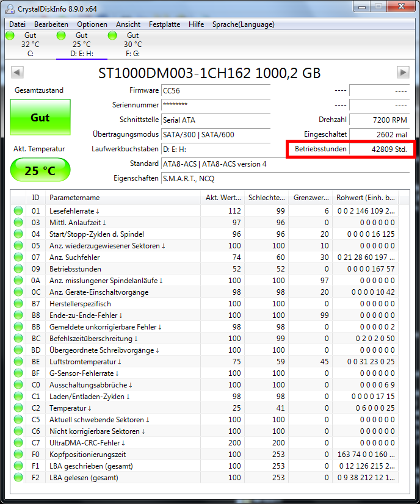Screen dimensions: 420x504
Task: Select Übergeordnete Schreibvorgänge row
Action: [205, 350]
